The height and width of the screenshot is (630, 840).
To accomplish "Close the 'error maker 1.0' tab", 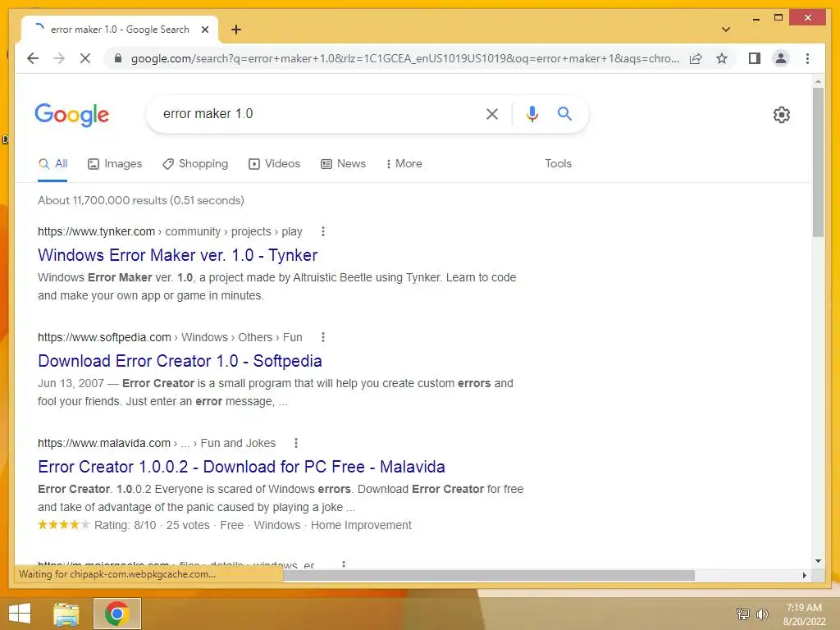I will pyautogui.click(x=204, y=30).
